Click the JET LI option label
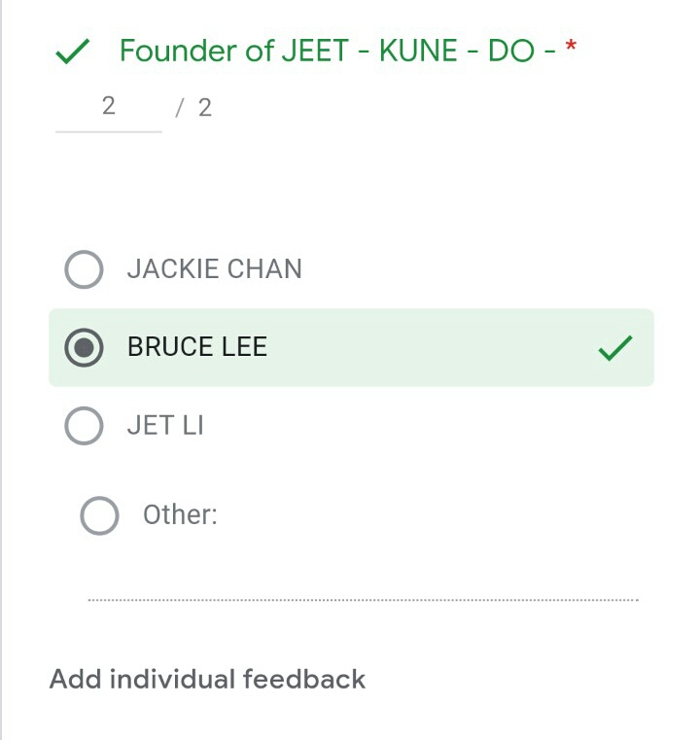The image size is (700, 740). 165,426
